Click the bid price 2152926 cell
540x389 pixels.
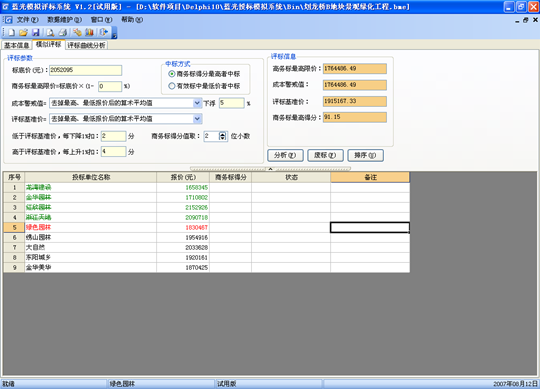tap(183, 207)
